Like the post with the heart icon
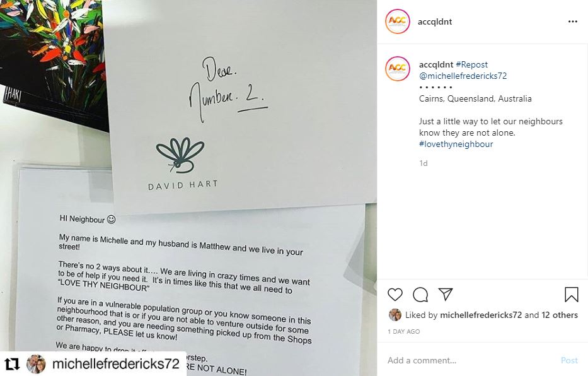 point(395,295)
